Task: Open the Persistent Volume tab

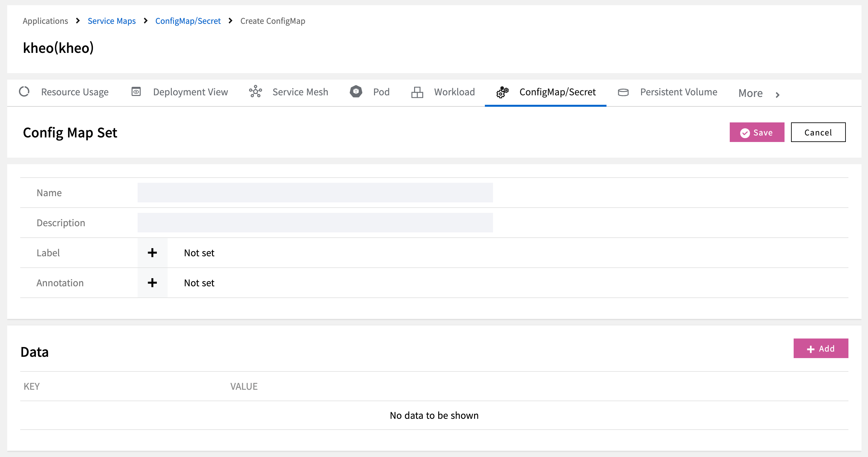Action: pyautogui.click(x=678, y=92)
